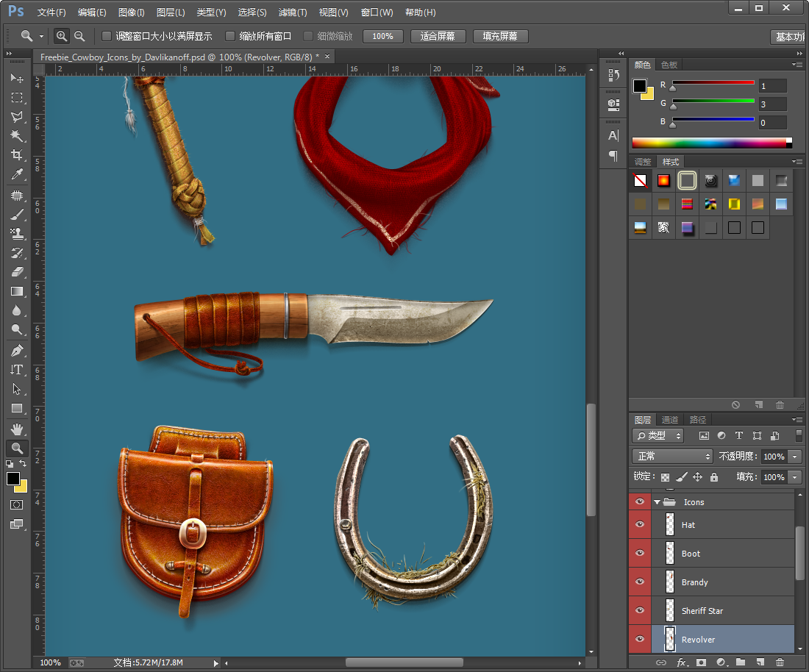
Task: Open the layer opacity dropdown arrow
Action: tap(794, 457)
